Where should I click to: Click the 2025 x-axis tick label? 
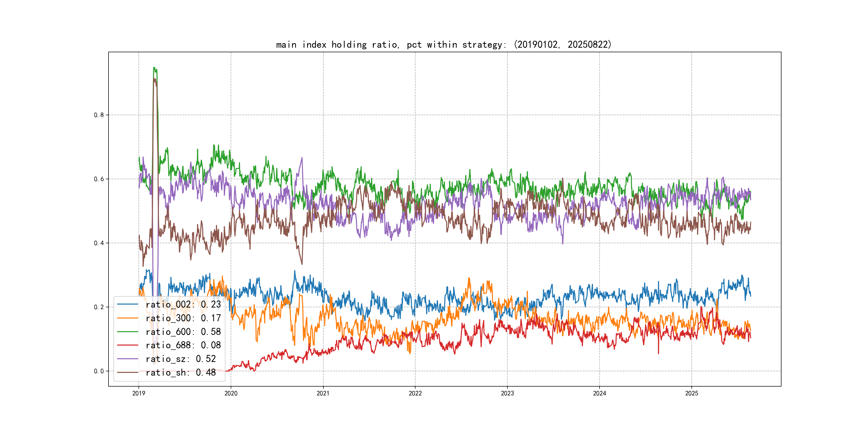(691, 393)
